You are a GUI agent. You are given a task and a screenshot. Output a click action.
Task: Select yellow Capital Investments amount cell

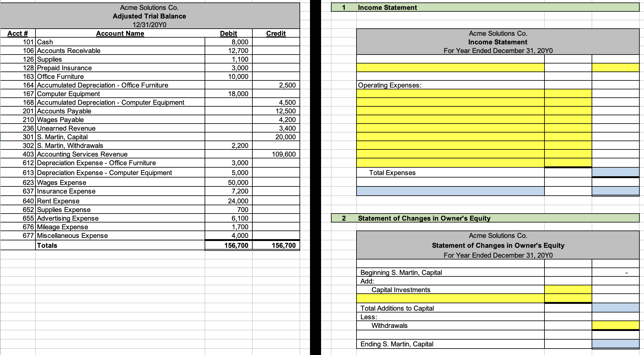(568, 290)
